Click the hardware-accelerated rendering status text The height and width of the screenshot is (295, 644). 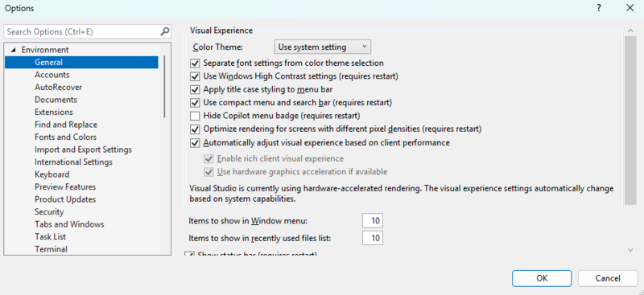coord(401,194)
